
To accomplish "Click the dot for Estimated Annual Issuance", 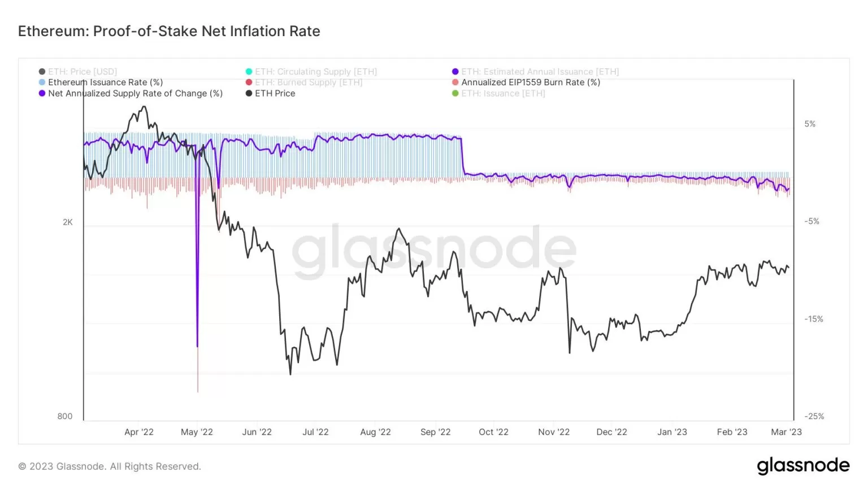I will pyautogui.click(x=455, y=72).
